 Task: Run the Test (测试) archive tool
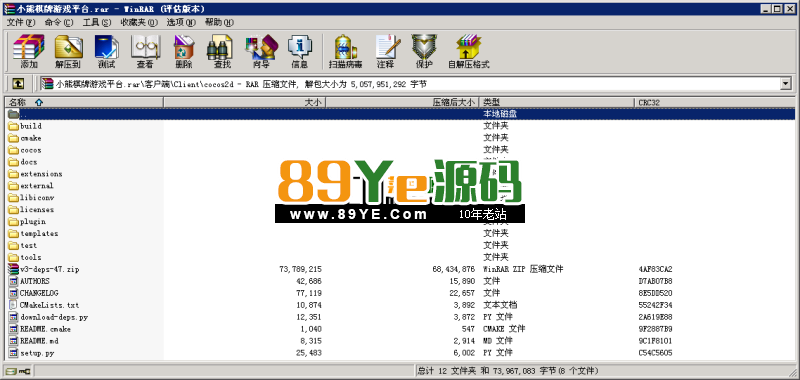(107, 52)
